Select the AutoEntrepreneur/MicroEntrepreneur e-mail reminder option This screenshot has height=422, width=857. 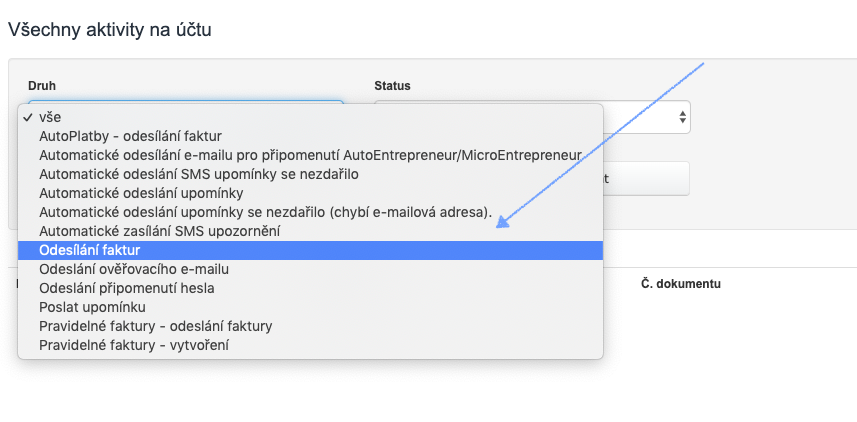pos(310,155)
